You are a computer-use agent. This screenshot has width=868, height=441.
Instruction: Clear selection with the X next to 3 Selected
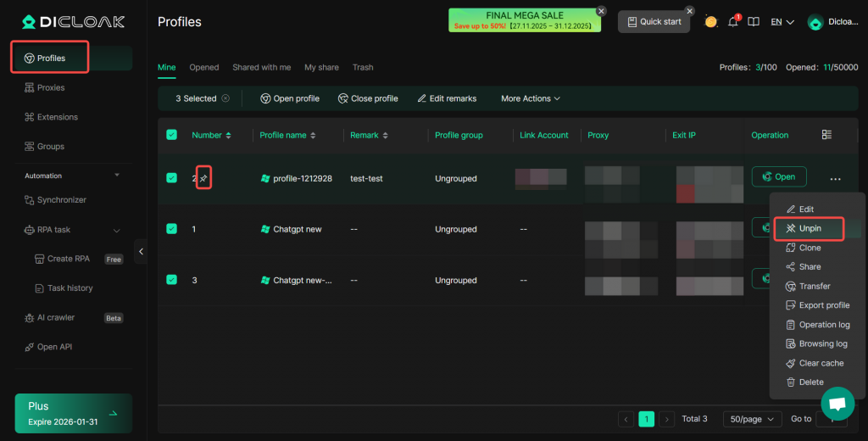click(x=225, y=98)
